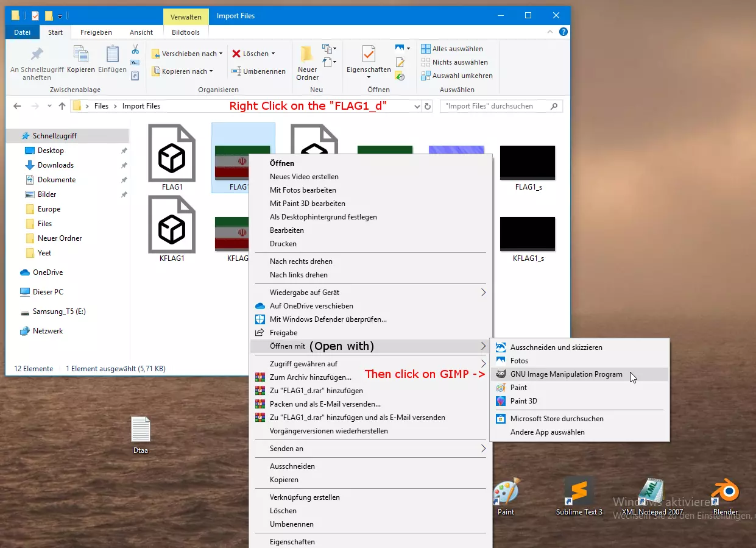Select the Downloads quick access item
The image size is (756, 548).
click(x=55, y=165)
